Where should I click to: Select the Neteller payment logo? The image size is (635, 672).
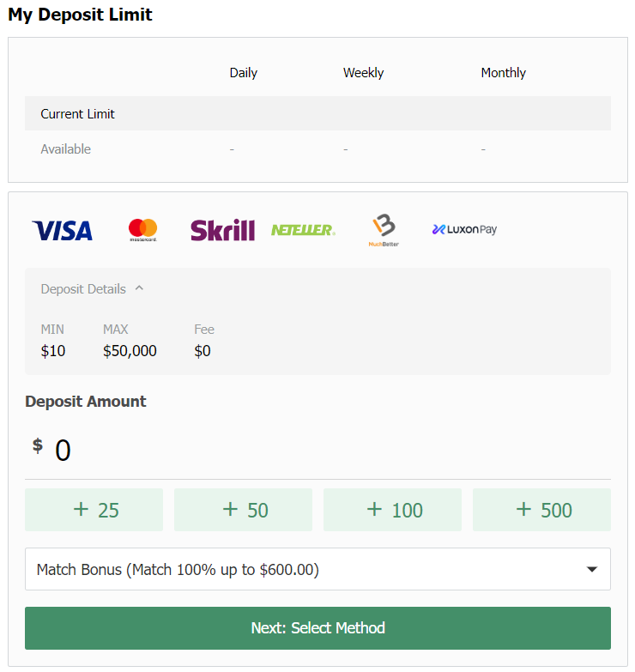click(304, 230)
